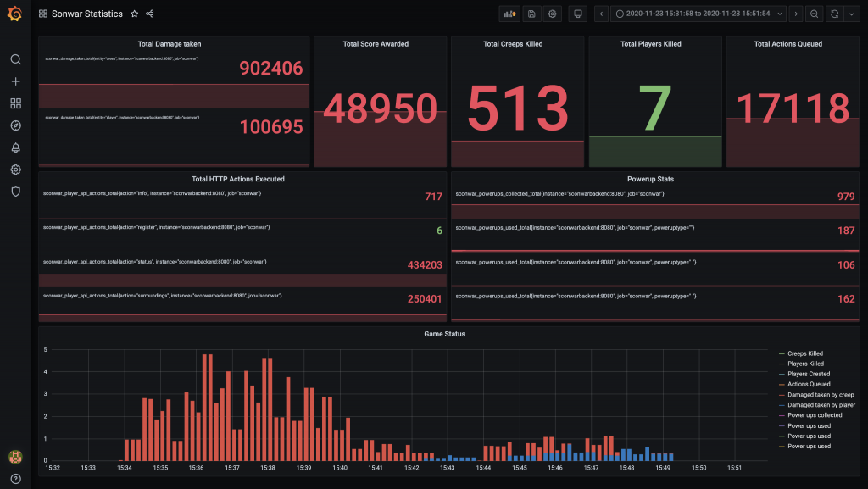Open the search dashboards icon in sidebar
Screen dimensions: 868x489
tap(15, 59)
